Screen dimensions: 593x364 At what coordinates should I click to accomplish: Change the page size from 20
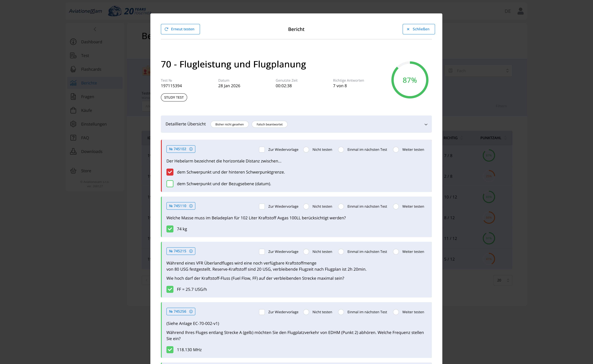pos(503,280)
